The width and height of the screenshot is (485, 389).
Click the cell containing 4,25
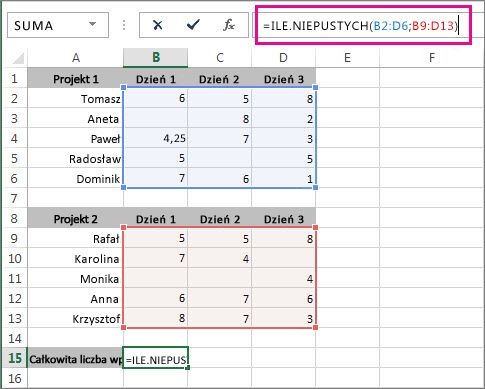click(156, 138)
